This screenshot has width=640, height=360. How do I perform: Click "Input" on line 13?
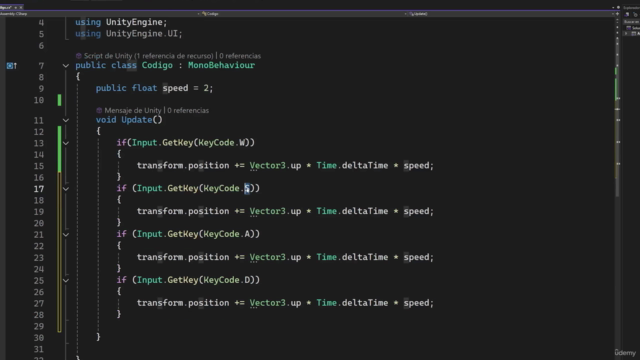click(x=144, y=143)
